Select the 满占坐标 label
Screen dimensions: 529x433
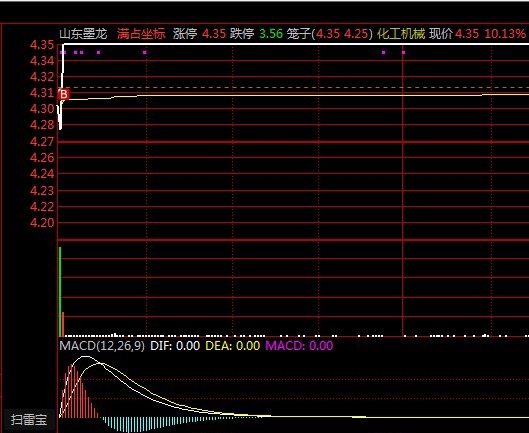[141, 34]
